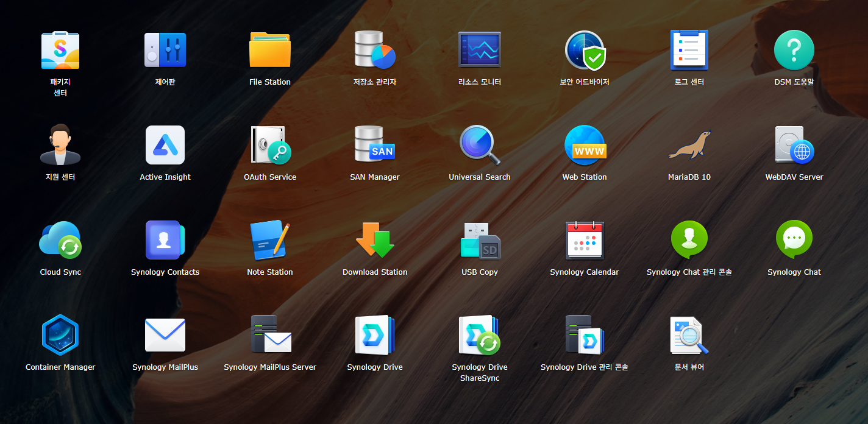This screenshot has width=868, height=424.
Task: Launch 보안 어드바이저 security advisor icon
Action: 585,50
